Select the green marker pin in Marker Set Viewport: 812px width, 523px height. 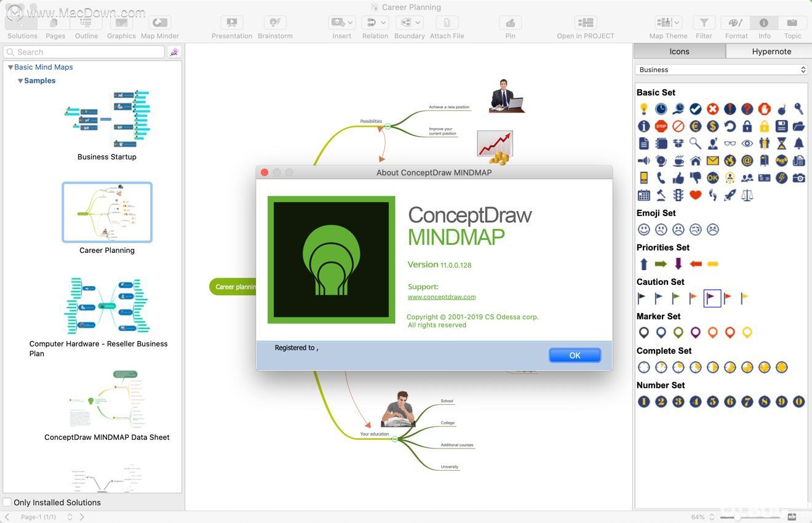(x=679, y=333)
